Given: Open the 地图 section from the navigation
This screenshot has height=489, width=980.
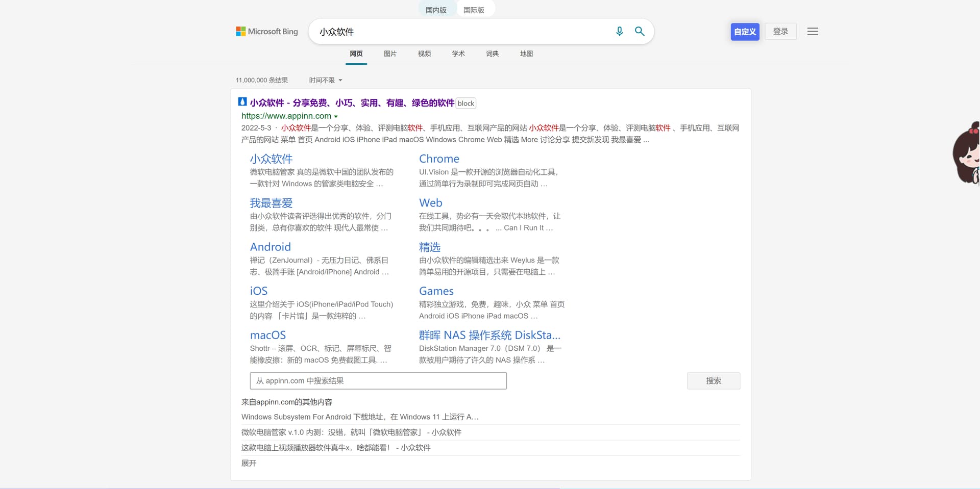Looking at the screenshot, I should click(x=526, y=53).
